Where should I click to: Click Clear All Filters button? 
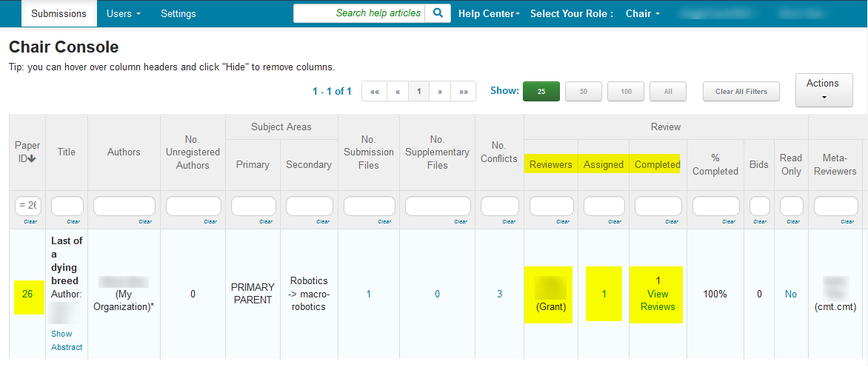coord(741,92)
